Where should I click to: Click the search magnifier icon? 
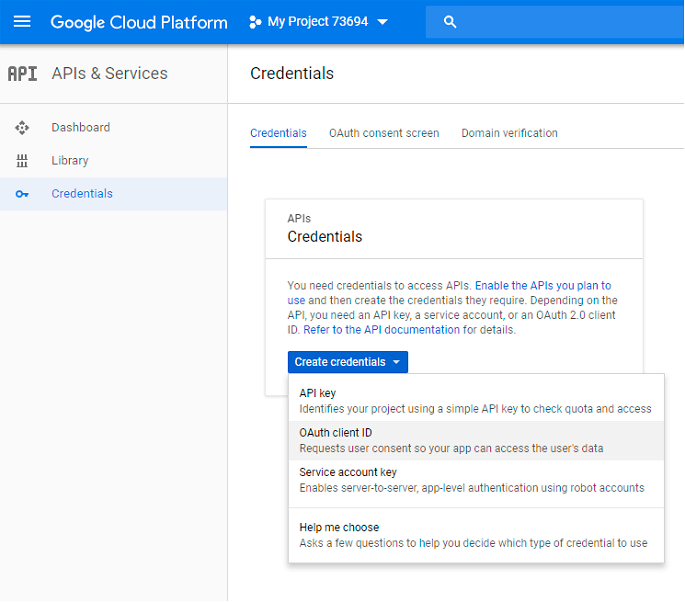pyautogui.click(x=450, y=22)
